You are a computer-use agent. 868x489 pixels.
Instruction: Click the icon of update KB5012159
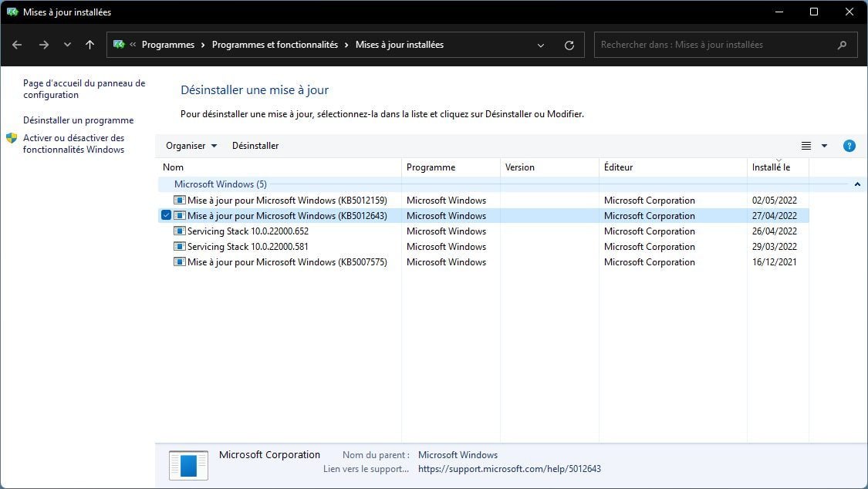pos(179,201)
